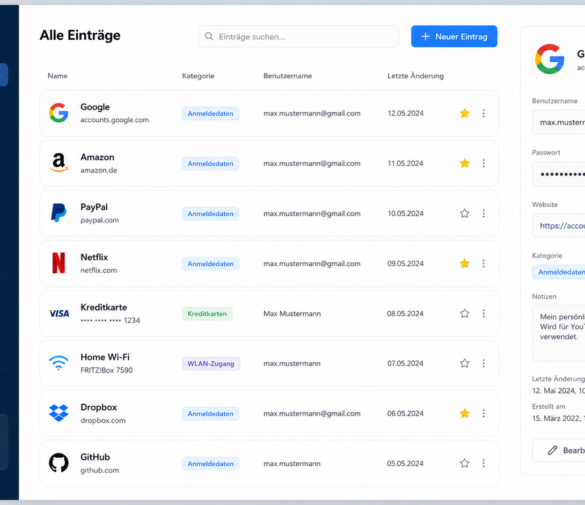Click the Wi-Fi icon for Home Wi-Fi
The height and width of the screenshot is (505, 585).
[59, 363]
